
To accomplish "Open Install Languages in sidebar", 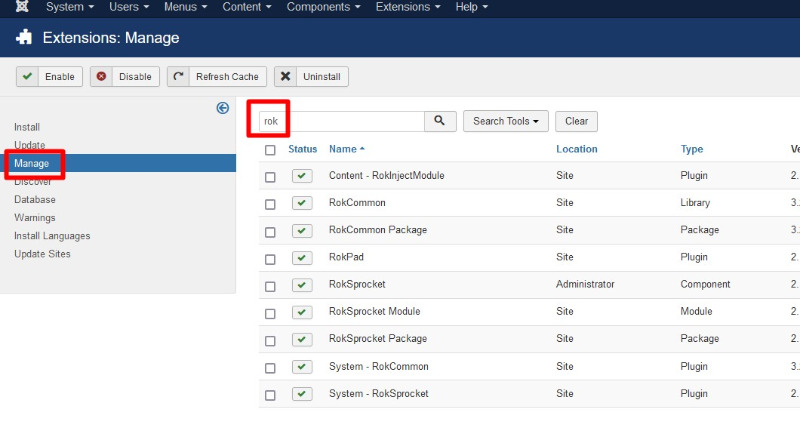I will pos(52,236).
